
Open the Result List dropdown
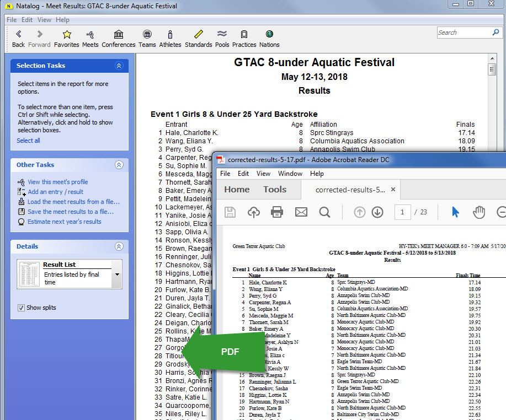[116, 274]
